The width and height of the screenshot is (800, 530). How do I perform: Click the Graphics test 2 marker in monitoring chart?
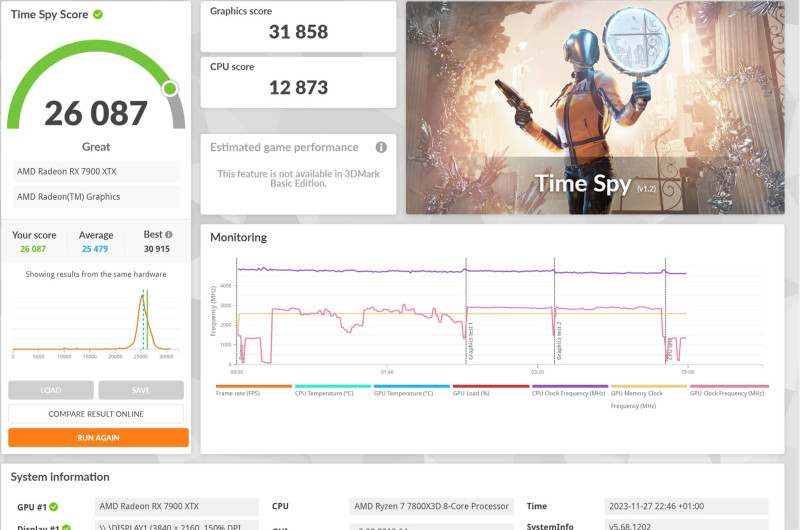(x=559, y=341)
